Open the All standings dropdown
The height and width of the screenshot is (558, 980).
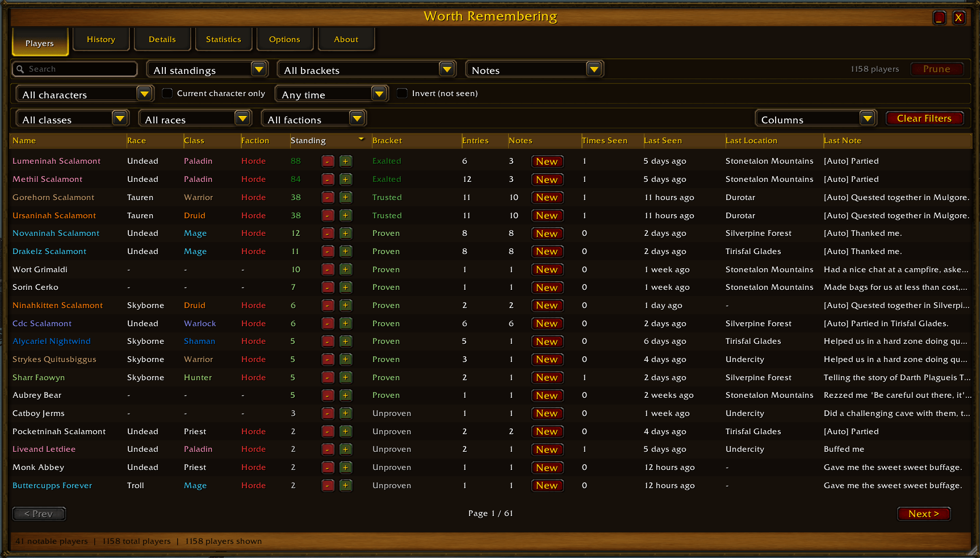[x=207, y=70]
